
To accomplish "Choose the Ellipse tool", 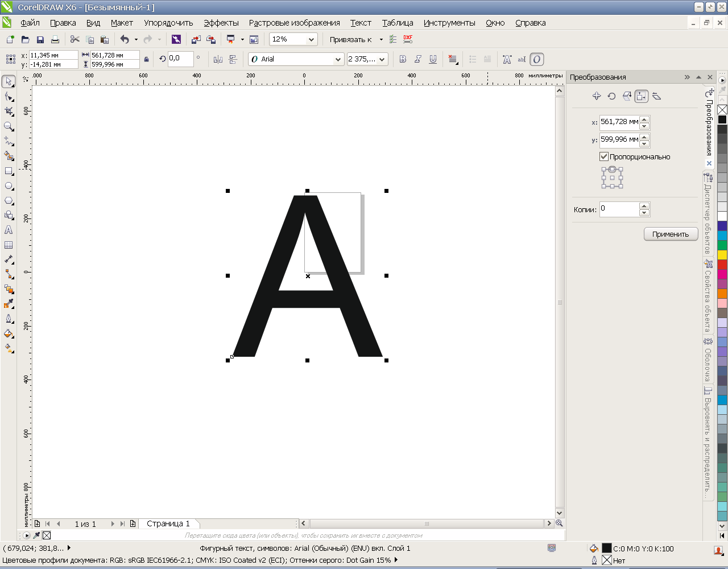I will pos(9,186).
